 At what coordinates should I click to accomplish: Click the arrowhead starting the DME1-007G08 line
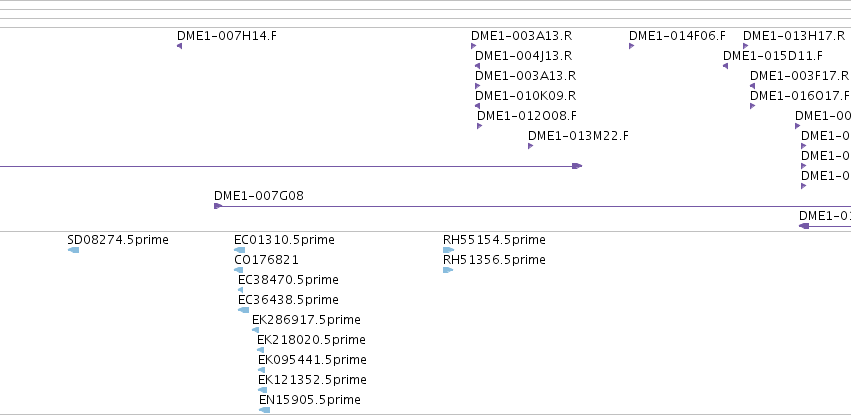point(218,206)
